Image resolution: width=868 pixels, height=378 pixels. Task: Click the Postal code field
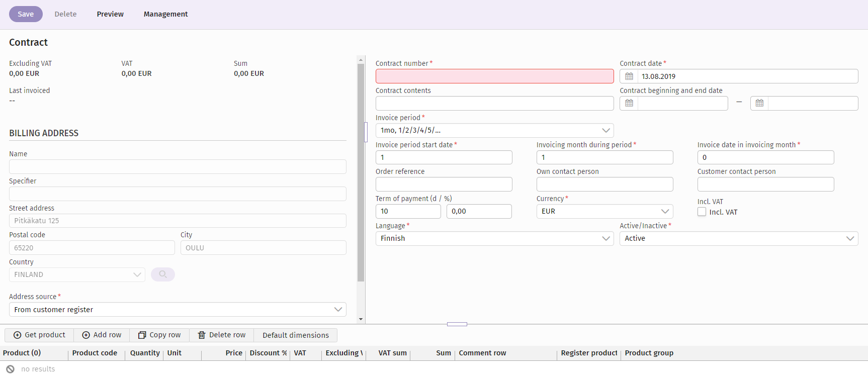coord(92,248)
